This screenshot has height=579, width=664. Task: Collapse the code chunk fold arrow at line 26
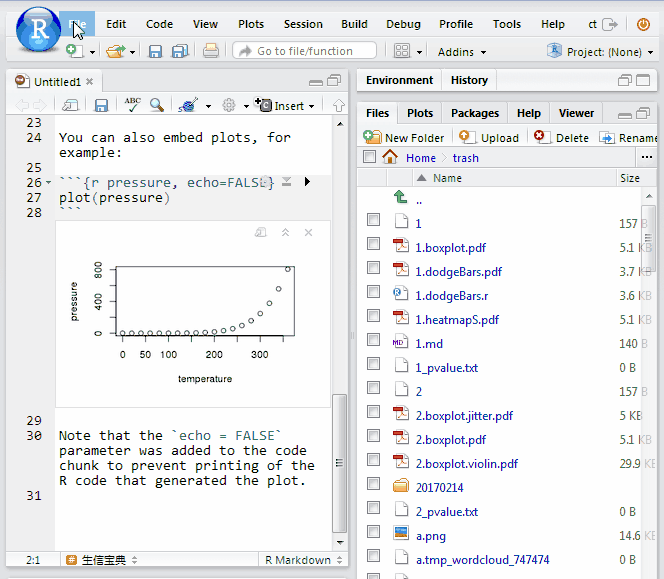[x=48, y=183]
